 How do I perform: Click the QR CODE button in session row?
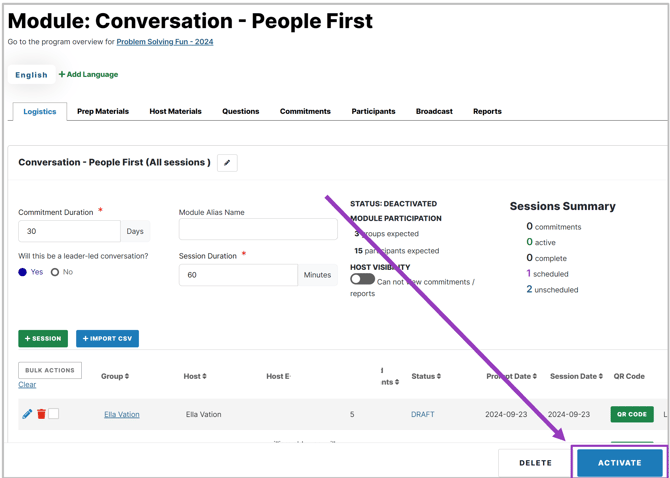coord(631,414)
